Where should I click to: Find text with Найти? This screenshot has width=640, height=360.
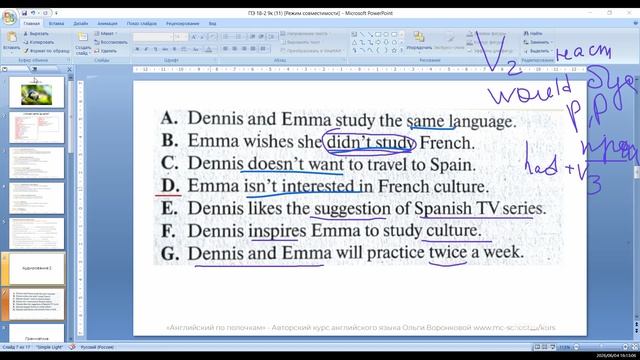pos(533,33)
